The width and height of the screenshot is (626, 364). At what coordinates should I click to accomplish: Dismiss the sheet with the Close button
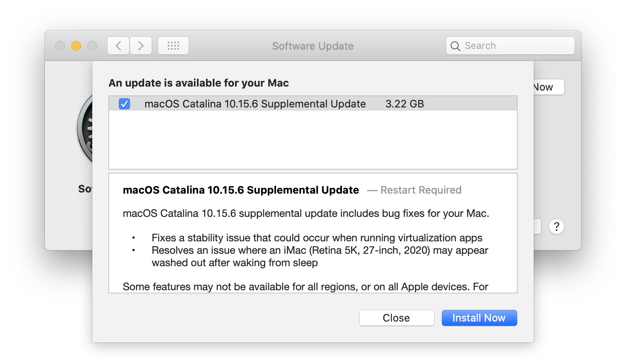click(396, 318)
